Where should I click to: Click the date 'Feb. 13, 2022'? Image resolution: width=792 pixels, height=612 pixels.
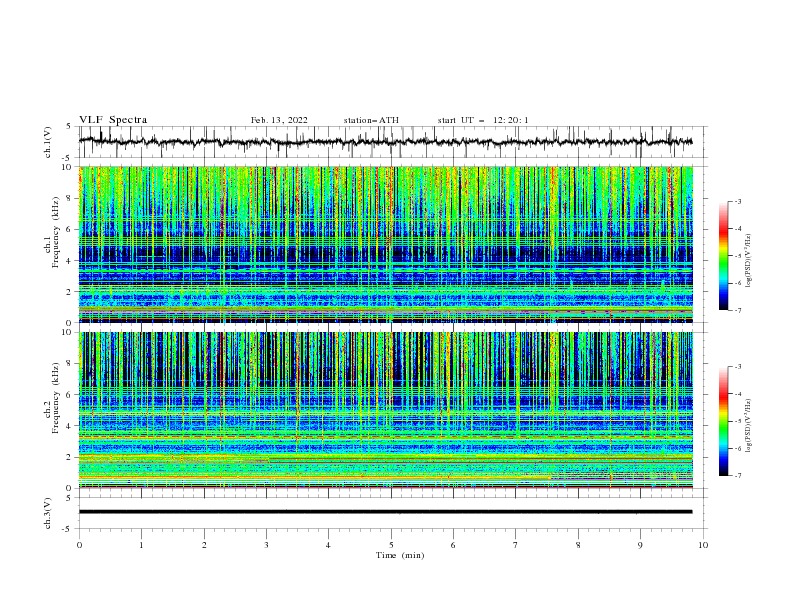[x=279, y=120]
